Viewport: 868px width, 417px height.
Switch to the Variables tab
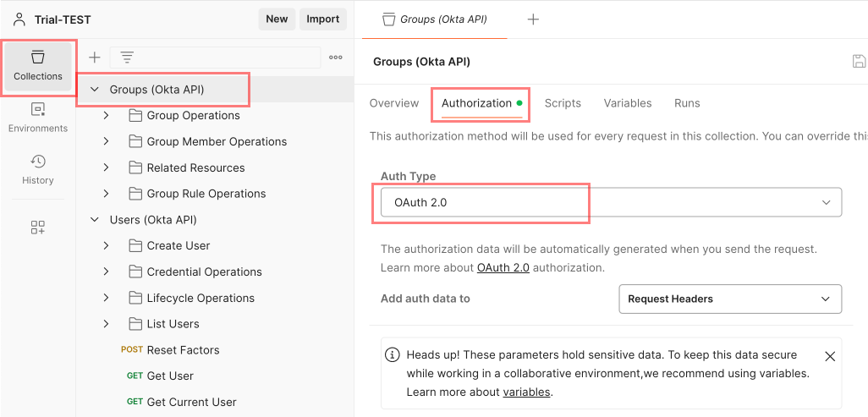[627, 103]
